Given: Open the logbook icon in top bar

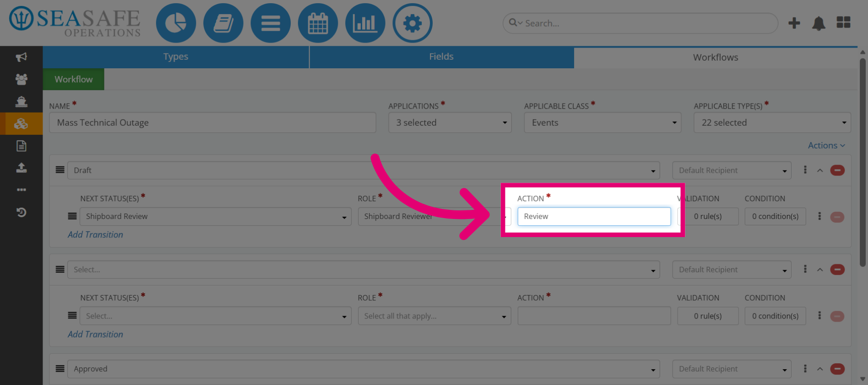Looking at the screenshot, I should pyautogui.click(x=223, y=23).
